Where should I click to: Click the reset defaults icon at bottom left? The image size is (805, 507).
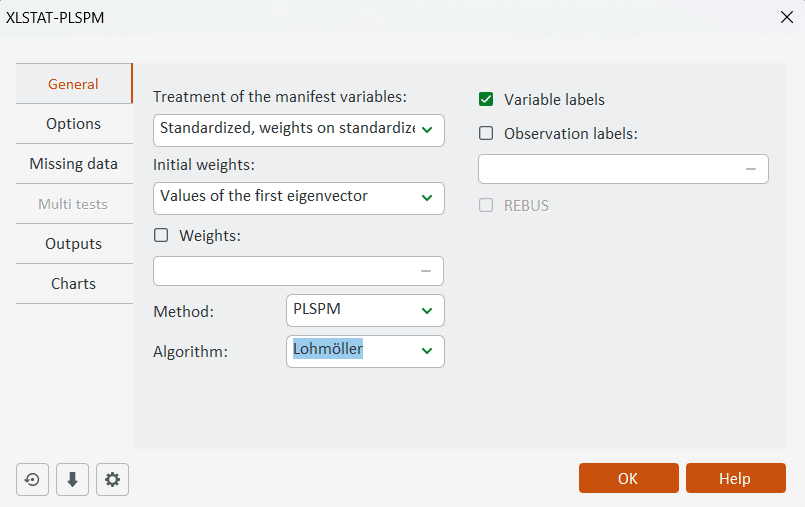(32, 479)
